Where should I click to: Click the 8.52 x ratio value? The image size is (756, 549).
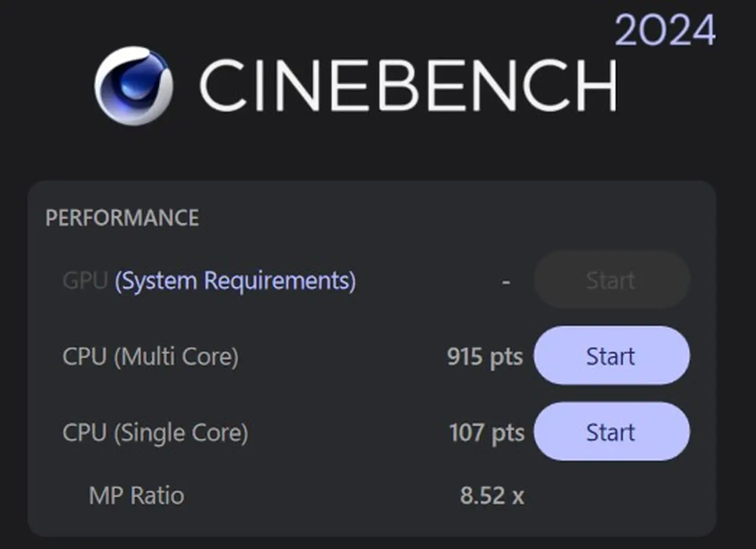tap(492, 495)
